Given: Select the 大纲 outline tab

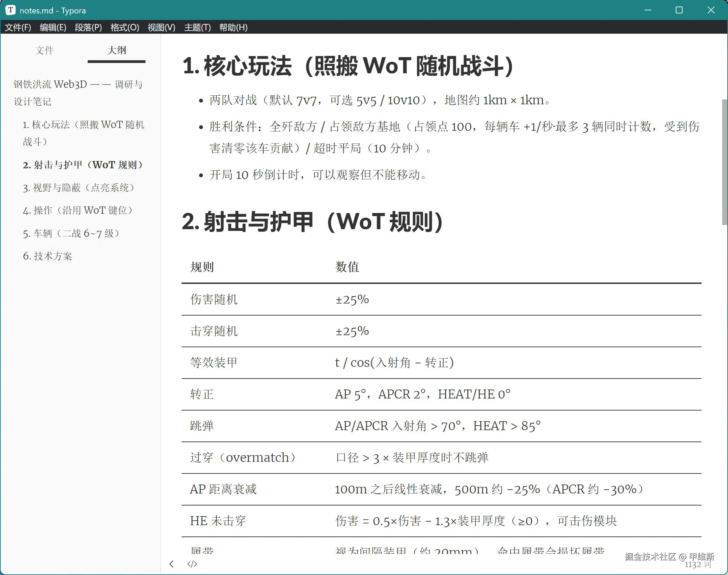Looking at the screenshot, I should click(117, 51).
